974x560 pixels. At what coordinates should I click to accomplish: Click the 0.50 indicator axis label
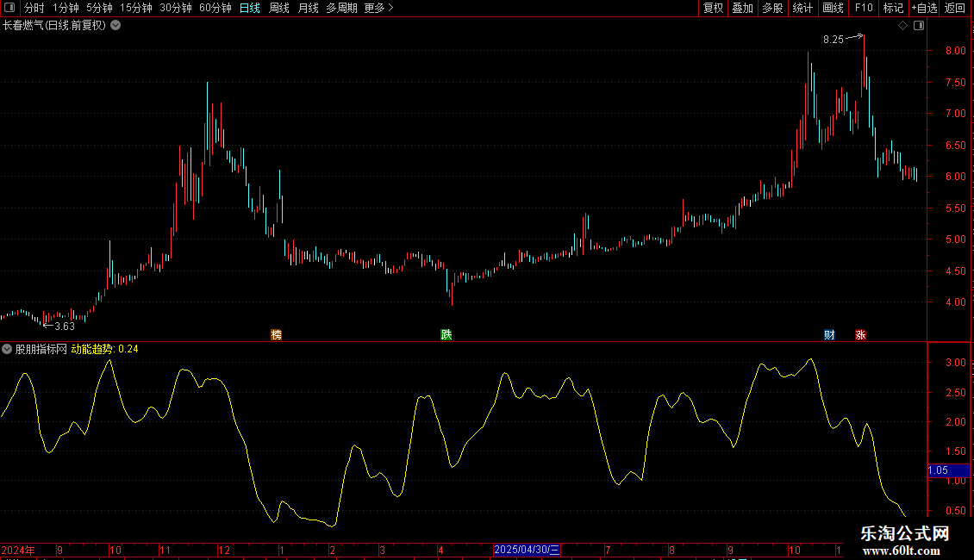tap(955, 510)
